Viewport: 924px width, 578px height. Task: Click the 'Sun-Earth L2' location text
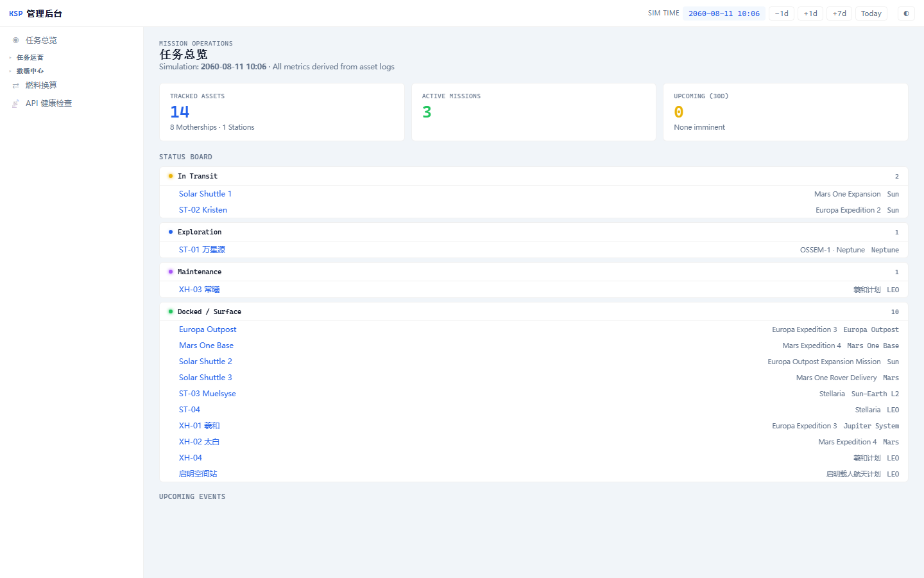pos(875,394)
